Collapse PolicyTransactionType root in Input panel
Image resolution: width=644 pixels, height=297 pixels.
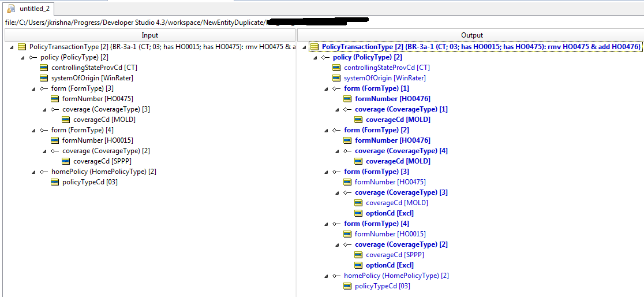(12, 47)
